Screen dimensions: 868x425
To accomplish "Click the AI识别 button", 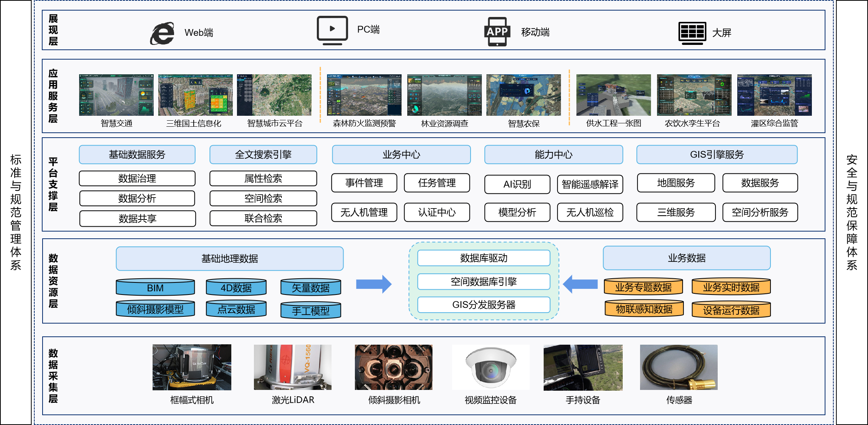I will tap(517, 184).
